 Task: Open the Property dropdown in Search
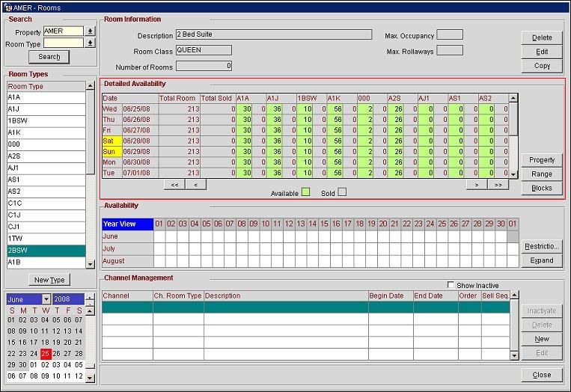coord(91,31)
